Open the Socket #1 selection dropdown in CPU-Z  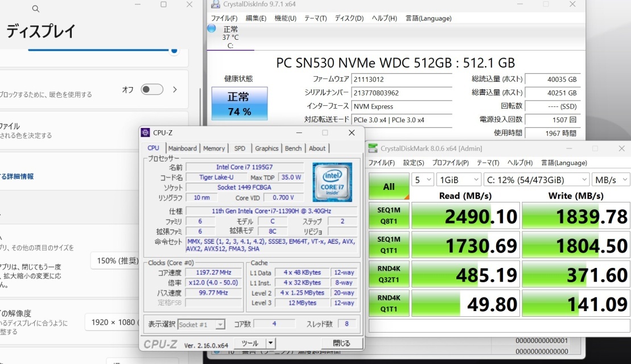point(201,324)
